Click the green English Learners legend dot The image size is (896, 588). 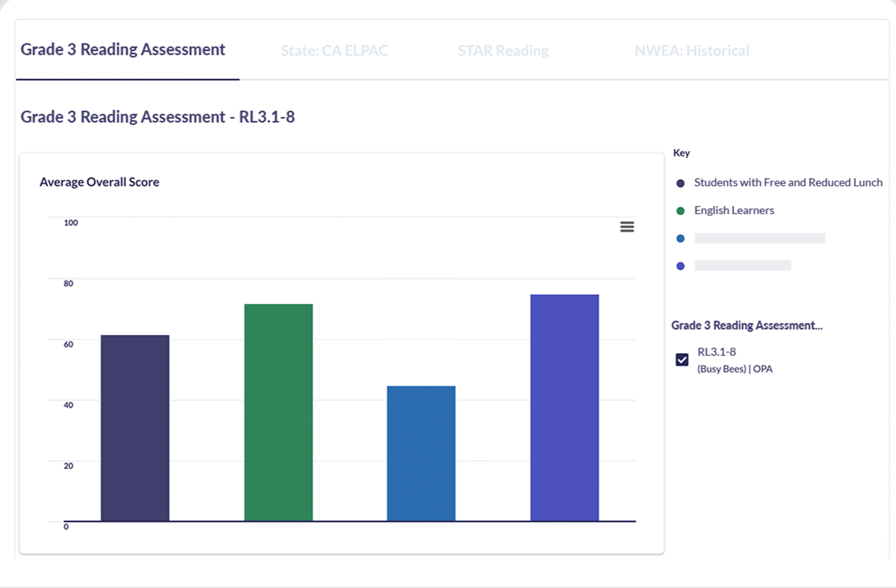click(681, 210)
